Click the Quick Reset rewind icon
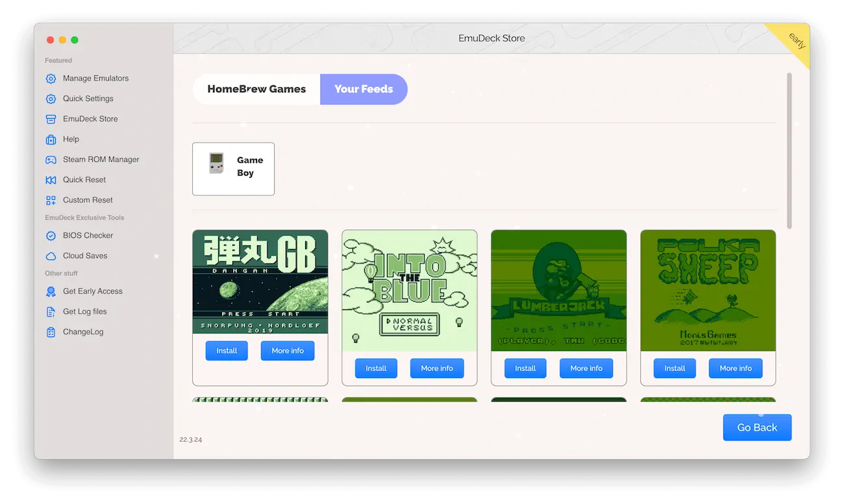Screen dimensions: 844x504 tap(51, 180)
